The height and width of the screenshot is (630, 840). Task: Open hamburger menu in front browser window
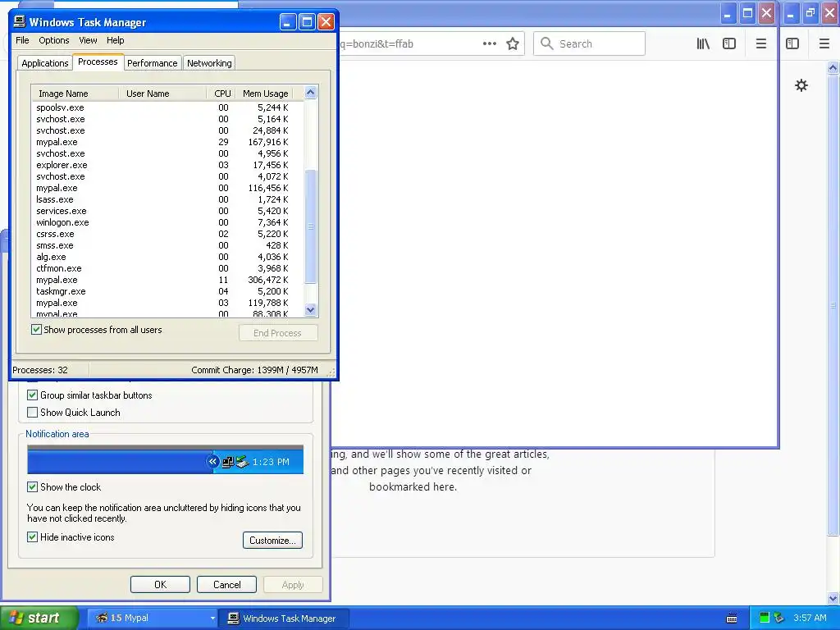click(760, 44)
